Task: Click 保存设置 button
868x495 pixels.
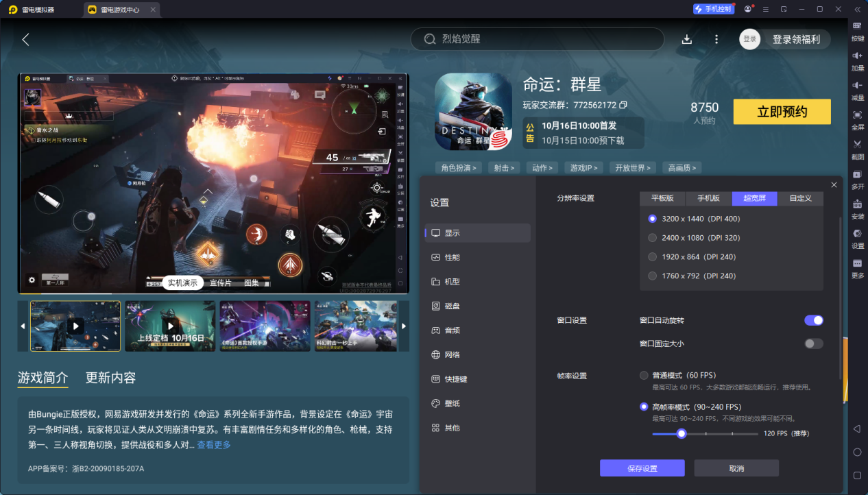Action: [x=642, y=468]
